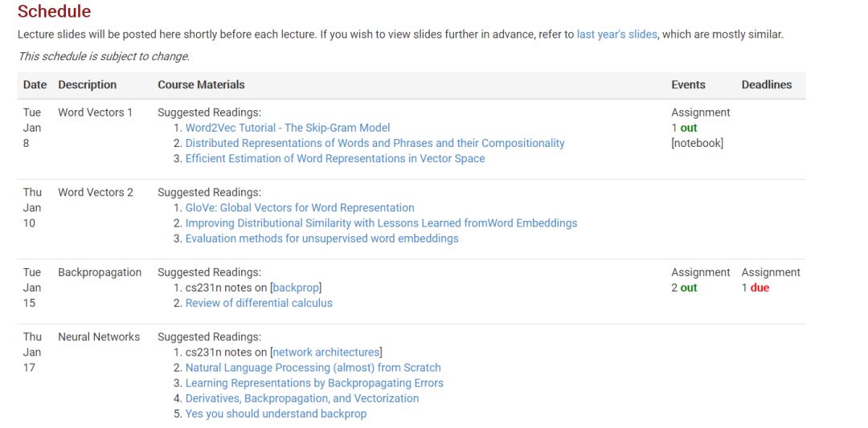Open the Assignment 1 notebook link
The image size is (868, 428).
pyautogui.click(x=697, y=143)
